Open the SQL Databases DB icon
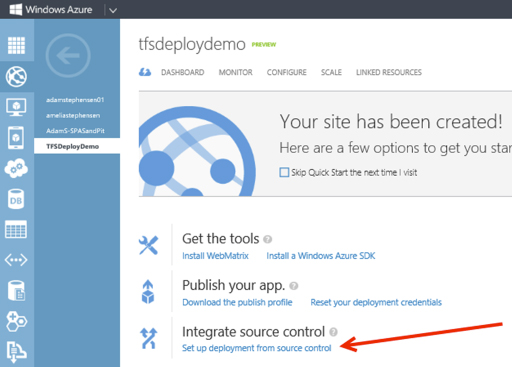Viewport: 512px width, 367px height. click(16, 199)
